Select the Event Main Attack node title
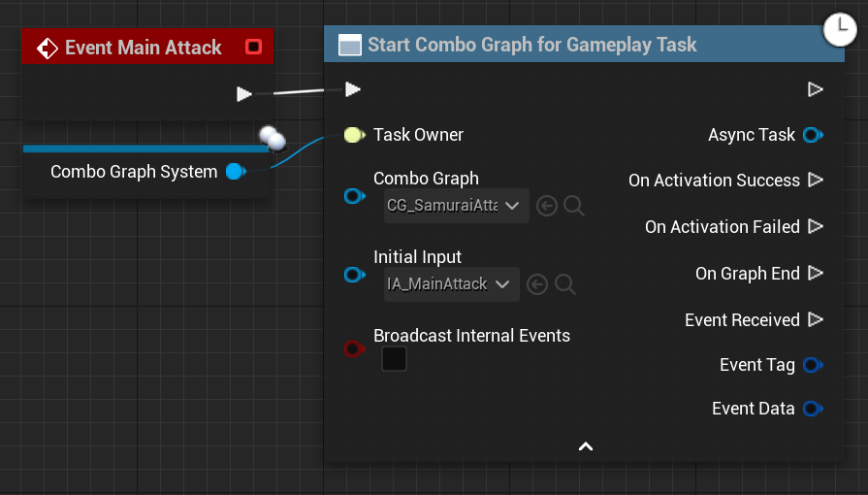 click(143, 48)
